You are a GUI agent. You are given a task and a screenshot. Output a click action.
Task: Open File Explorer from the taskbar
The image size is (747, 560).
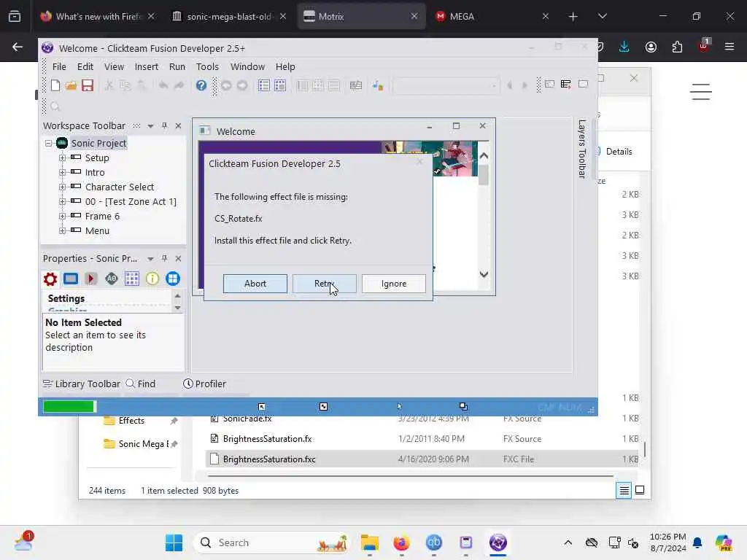click(370, 542)
